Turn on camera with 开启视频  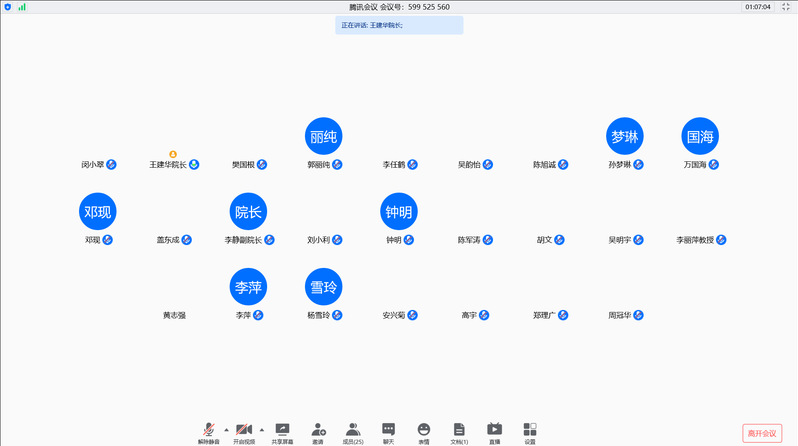click(x=244, y=430)
